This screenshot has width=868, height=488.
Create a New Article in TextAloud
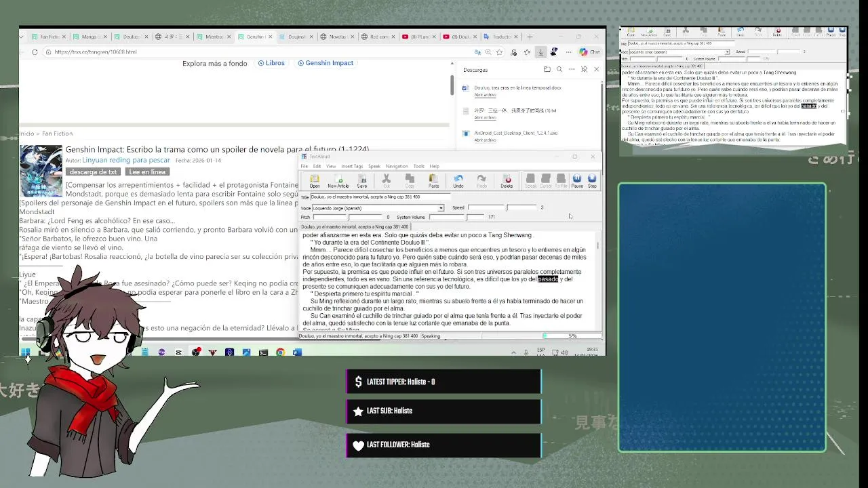[x=338, y=181]
